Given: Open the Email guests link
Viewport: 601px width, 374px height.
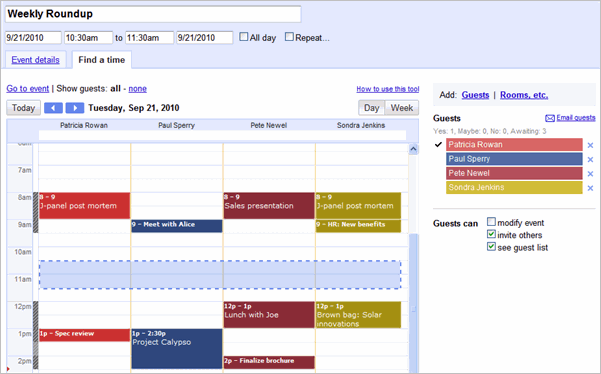Looking at the screenshot, I should click(576, 118).
